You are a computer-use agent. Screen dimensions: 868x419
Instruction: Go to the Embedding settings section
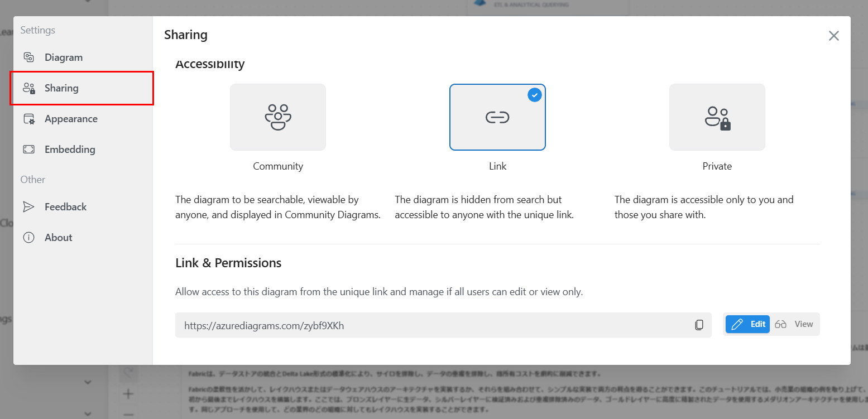tap(70, 150)
